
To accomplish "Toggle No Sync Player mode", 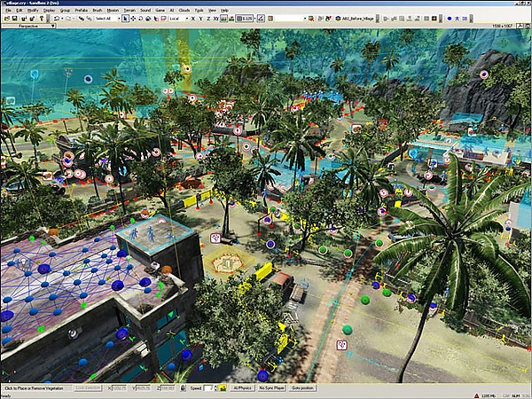I will (x=271, y=388).
